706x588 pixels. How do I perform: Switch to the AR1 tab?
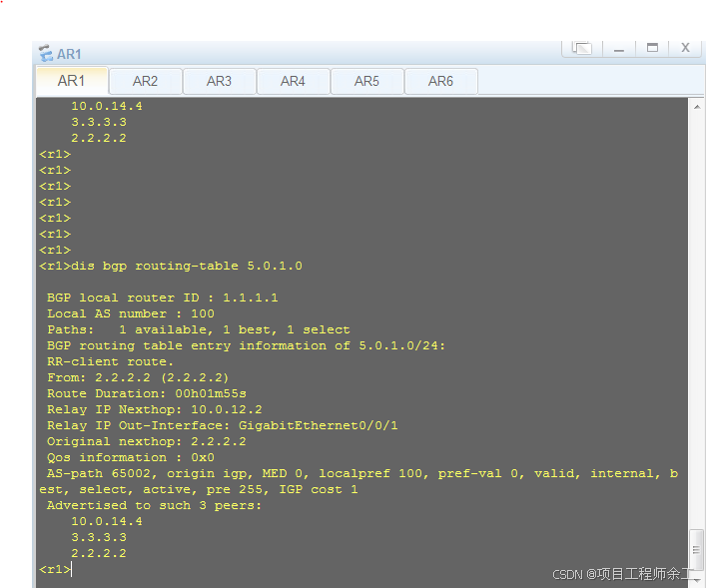[x=72, y=81]
